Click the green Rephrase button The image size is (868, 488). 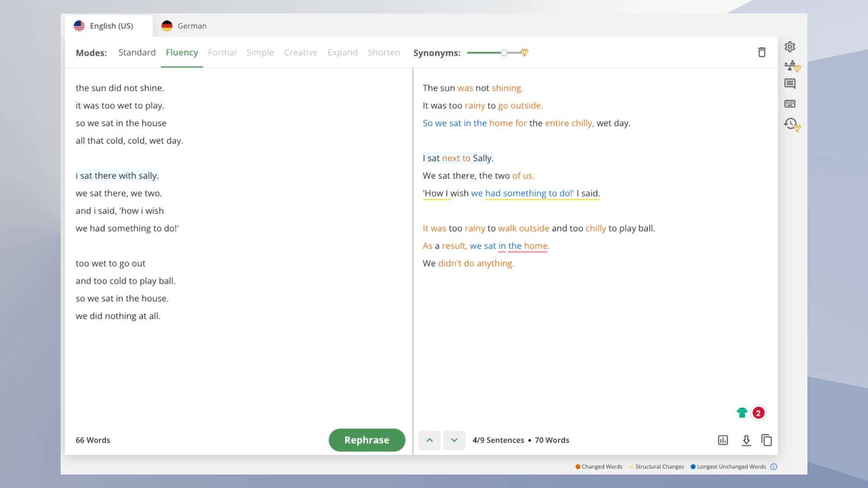(x=367, y=440)
